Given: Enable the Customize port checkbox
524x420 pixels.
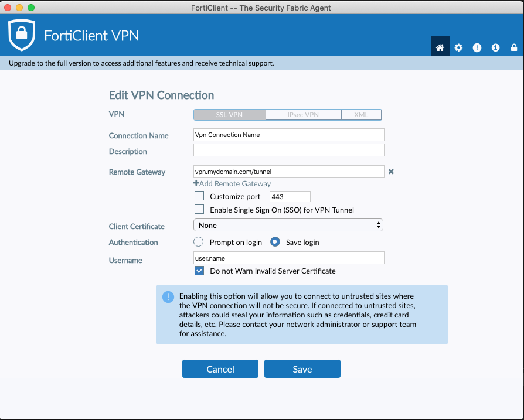Looking at the screenshot, I should (x=199, y=196).
